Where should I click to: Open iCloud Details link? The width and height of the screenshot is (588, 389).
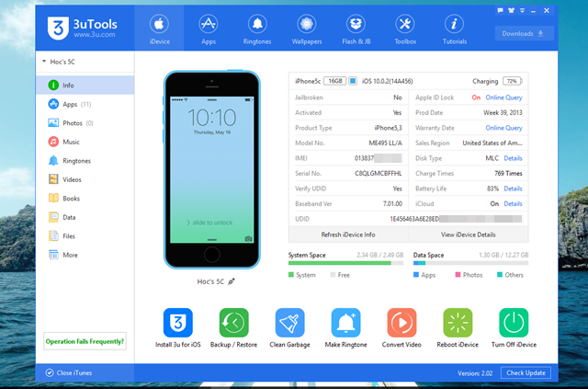(513, 203)
